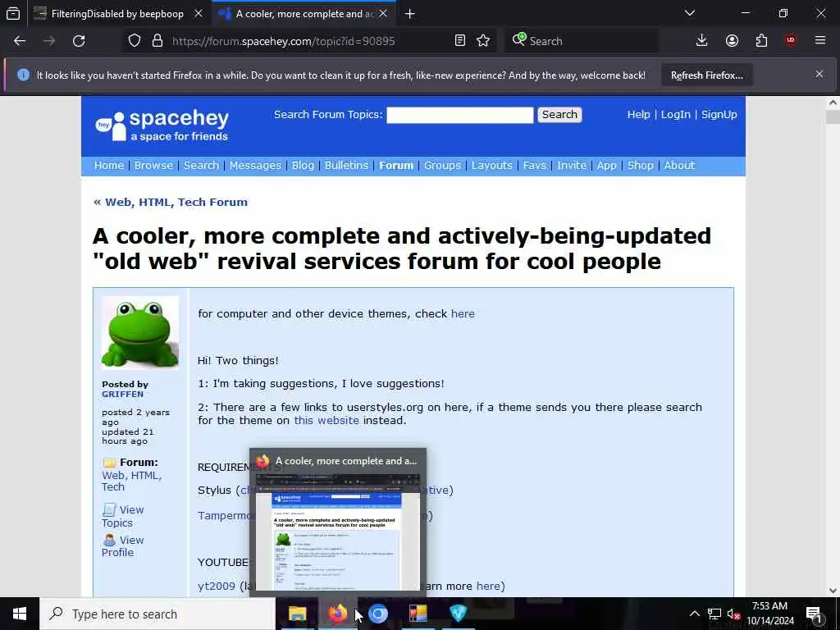Open the Browse nav item
Viewport: 840px width, 630px height.
(153, 166)
